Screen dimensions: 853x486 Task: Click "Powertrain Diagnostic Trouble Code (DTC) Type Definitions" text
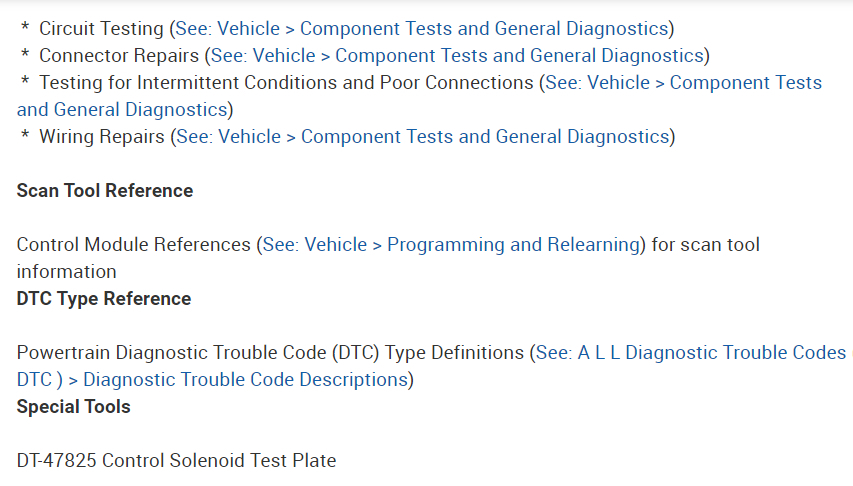[270, 353]
